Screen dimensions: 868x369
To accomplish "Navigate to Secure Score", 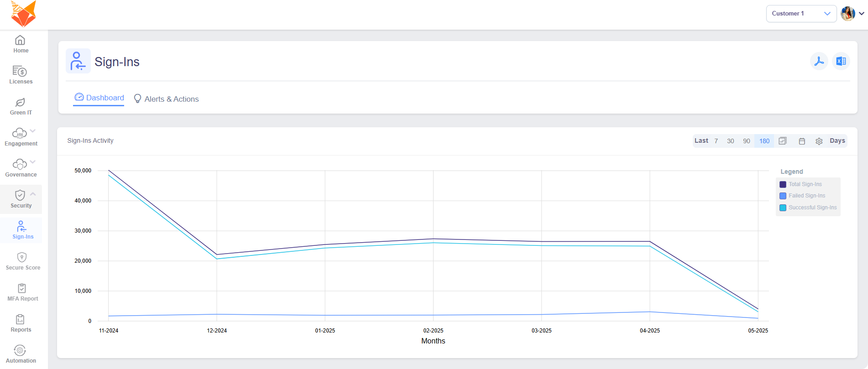I will [x=22, y=261].
